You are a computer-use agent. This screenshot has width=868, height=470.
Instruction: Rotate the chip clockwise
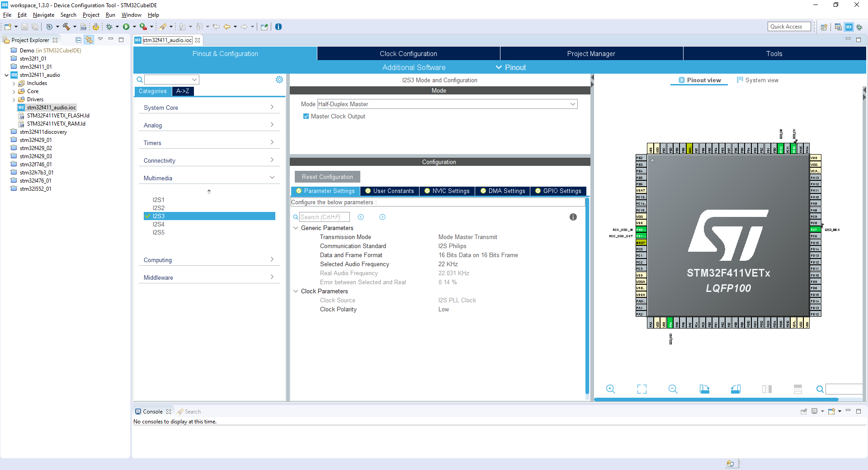pos(704,389)
